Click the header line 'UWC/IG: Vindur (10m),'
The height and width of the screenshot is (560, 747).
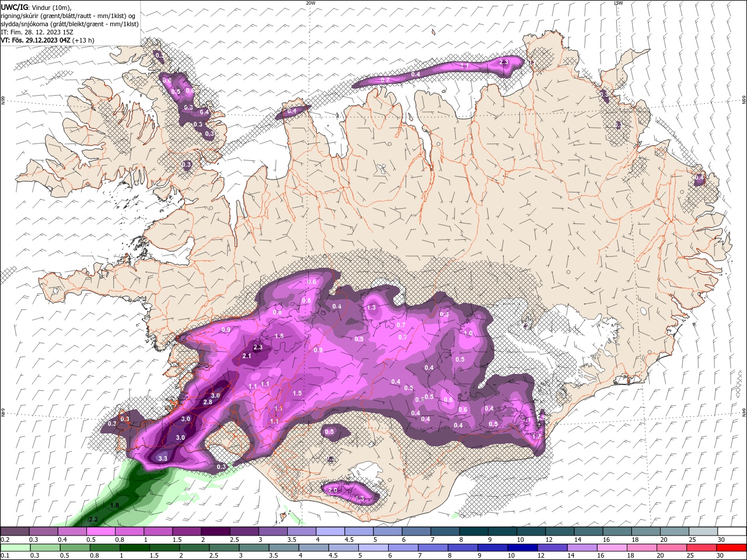point(36,7)
